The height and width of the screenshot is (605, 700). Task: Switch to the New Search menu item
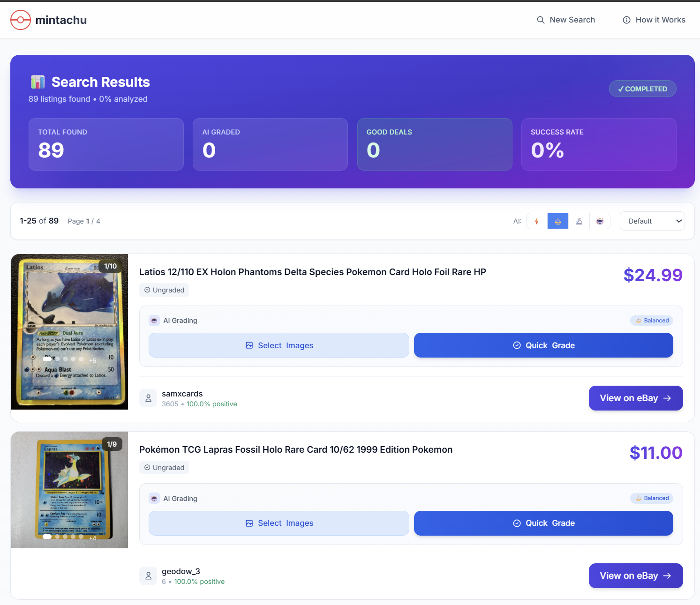572,20
